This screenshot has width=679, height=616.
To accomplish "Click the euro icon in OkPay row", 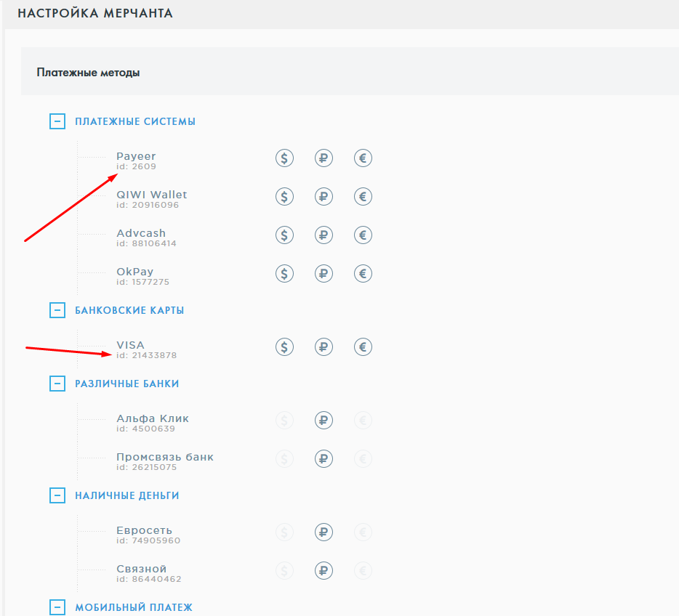I will [x=363, y=273].
